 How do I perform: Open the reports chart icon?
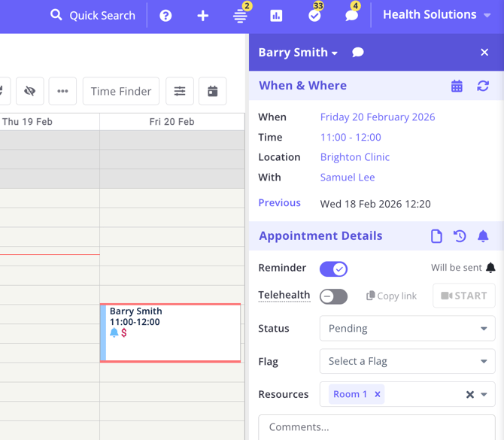[x=276, y=16]
